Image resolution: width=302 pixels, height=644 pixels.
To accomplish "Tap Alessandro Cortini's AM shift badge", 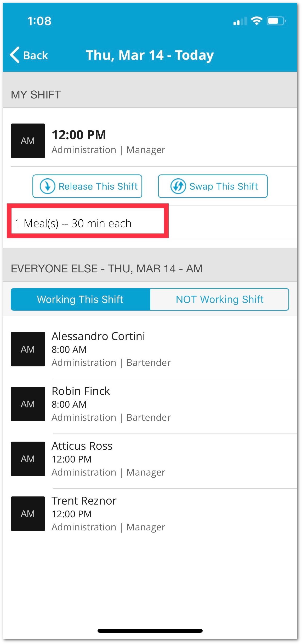I will coord(28,349).
